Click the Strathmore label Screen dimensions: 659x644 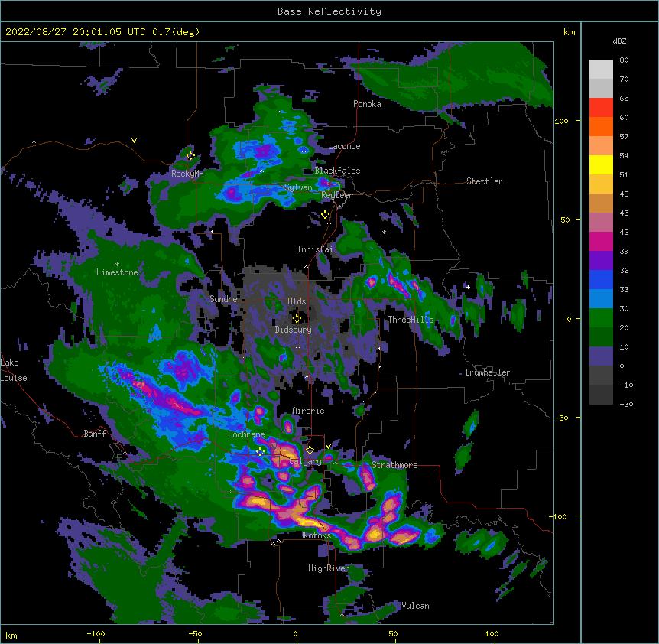tap(394, 465)
